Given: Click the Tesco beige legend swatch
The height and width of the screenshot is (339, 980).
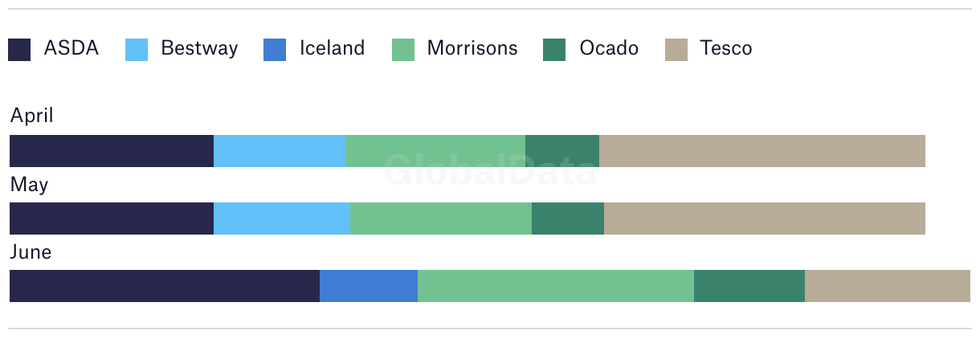Looking at the screenshot, I should pos(676,50).
